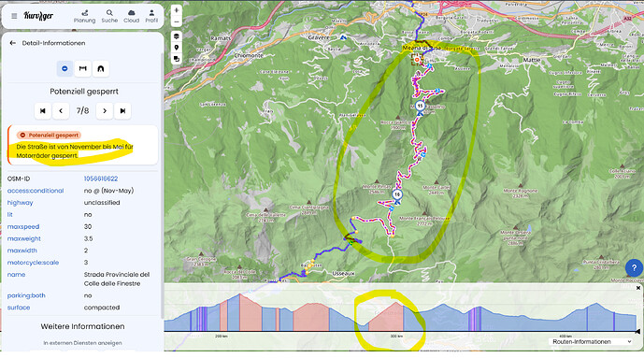The image size is (644, 358).
Task: Open the map layers selector
Action: coord(177,36)
